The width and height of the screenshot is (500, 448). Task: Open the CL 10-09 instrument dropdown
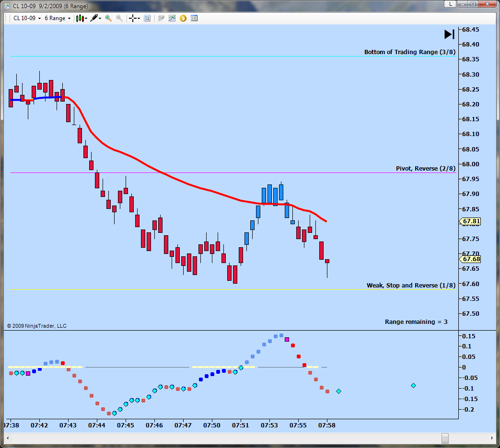[27, 18]
